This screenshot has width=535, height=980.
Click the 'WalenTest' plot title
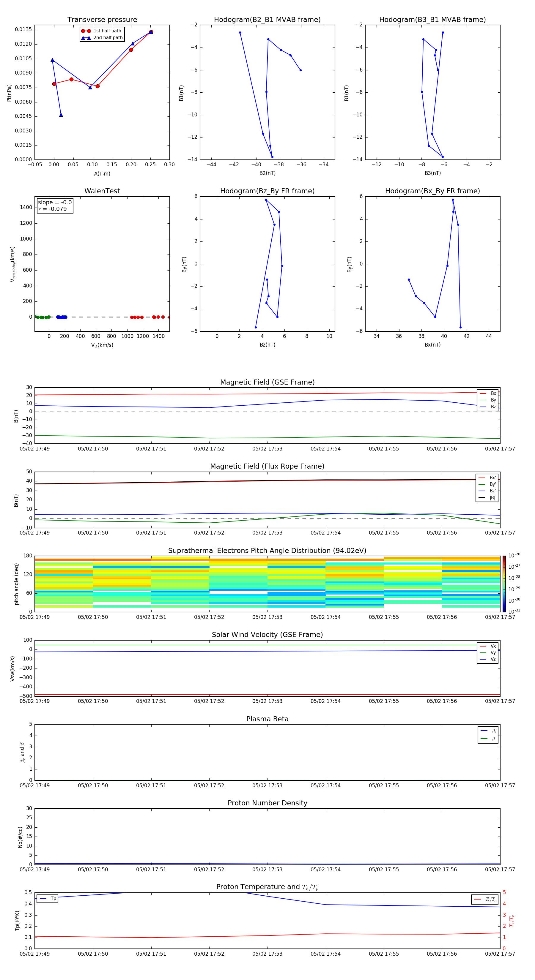102,191
